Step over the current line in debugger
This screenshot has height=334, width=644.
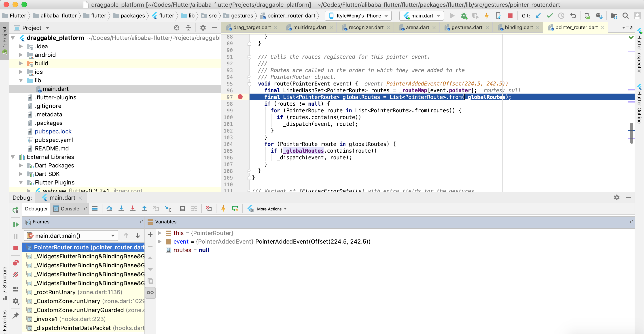109,209
